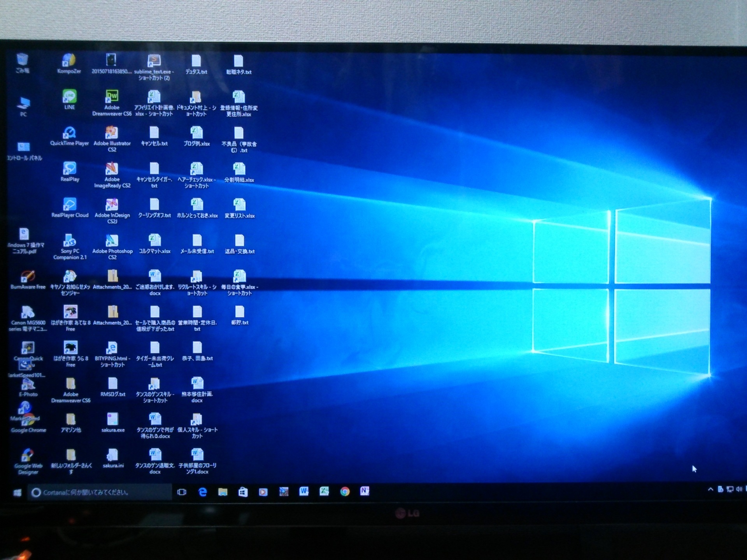Select the ブログ例.xlsx file icon
Viewport: 747px width, 560px height.
tap(196, 136)
